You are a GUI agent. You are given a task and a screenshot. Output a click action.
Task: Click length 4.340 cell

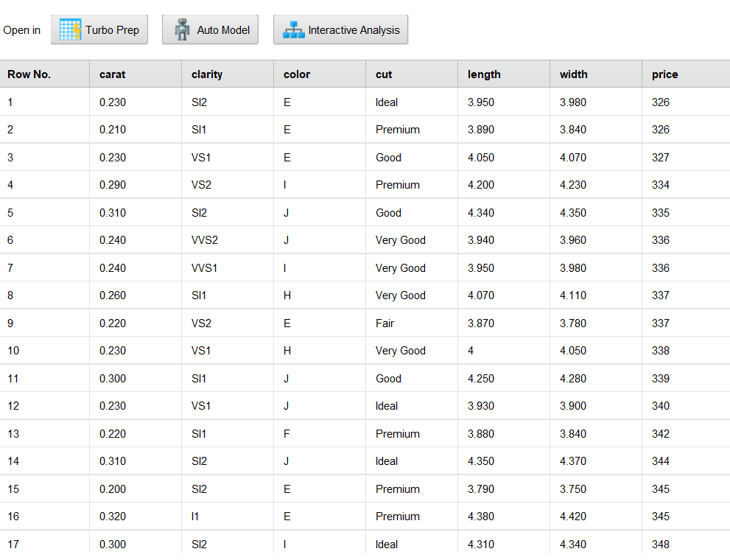coord(504,213)
